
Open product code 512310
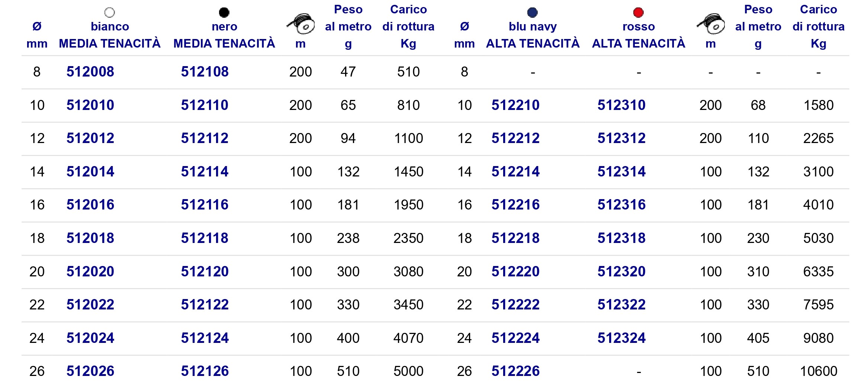pos(622,105)
